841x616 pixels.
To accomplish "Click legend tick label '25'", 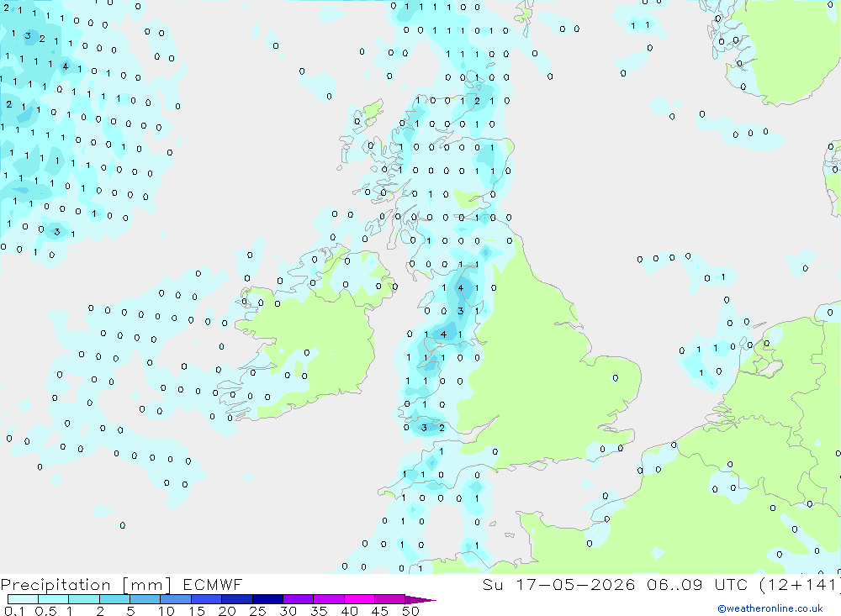I will (257, 611).
